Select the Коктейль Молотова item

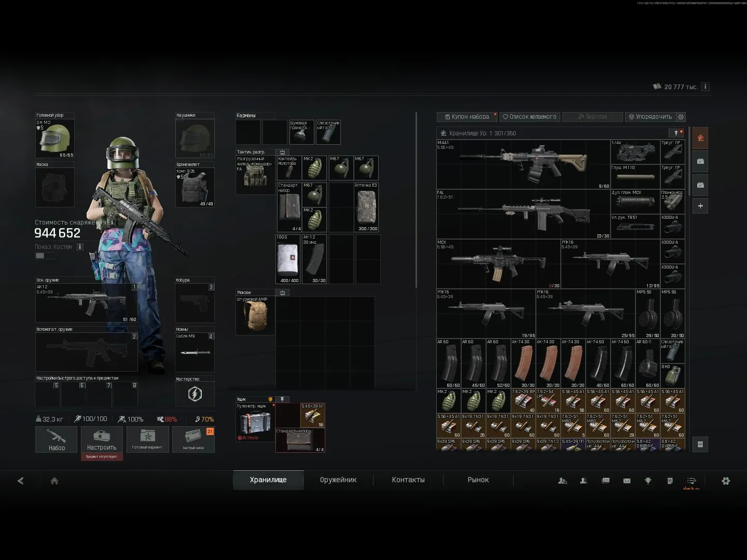[x=289, y=168]
